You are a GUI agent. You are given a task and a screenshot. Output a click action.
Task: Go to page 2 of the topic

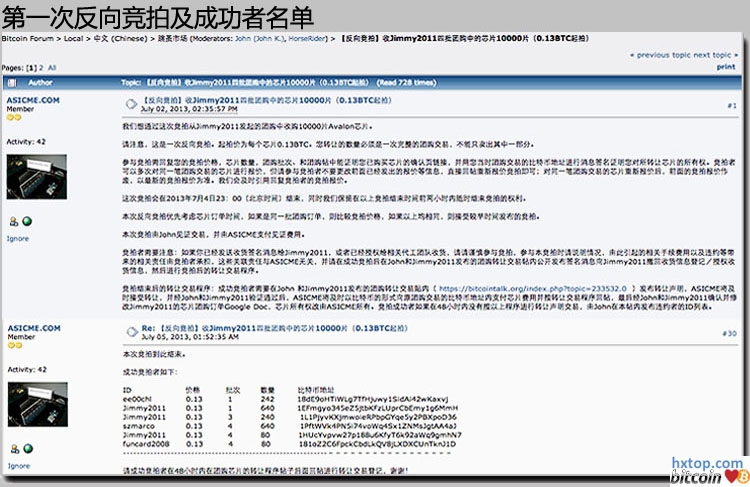point(41,67)
